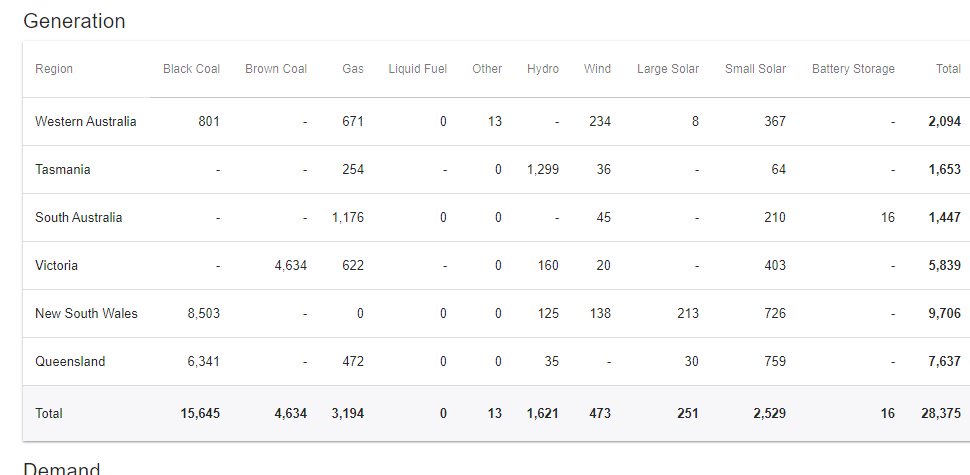Click Tasmania's Hydro value 1,299
970x475 pixels.
click(x=543, y=169)
